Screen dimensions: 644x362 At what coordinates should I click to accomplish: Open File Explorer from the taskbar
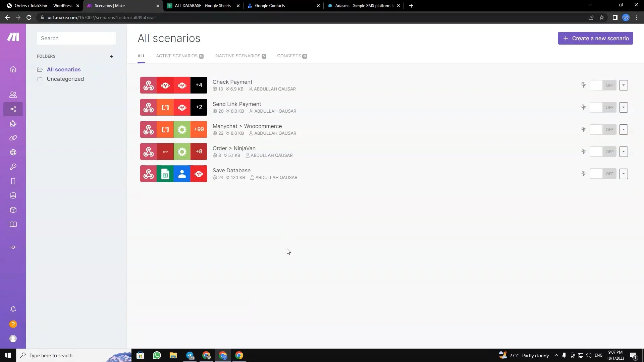173,355
